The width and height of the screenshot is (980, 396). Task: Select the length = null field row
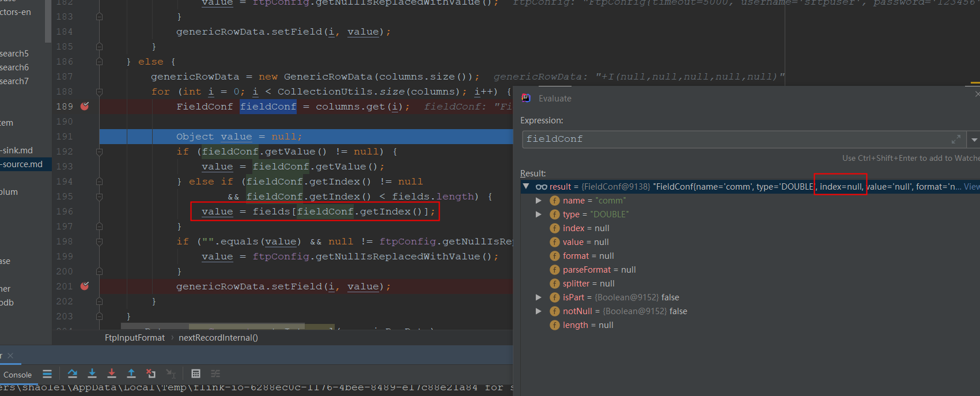(749, 325)
